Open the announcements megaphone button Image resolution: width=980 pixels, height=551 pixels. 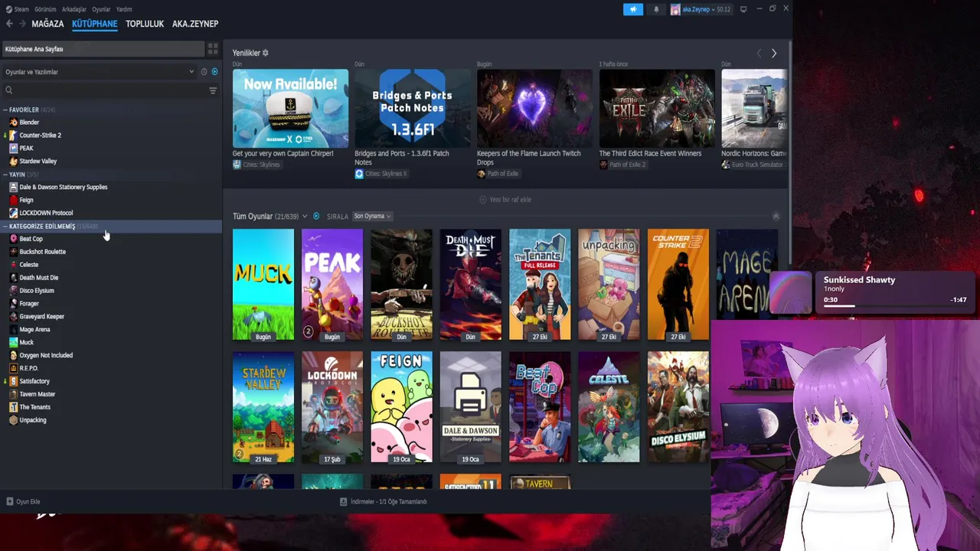[x=633, y=9]
